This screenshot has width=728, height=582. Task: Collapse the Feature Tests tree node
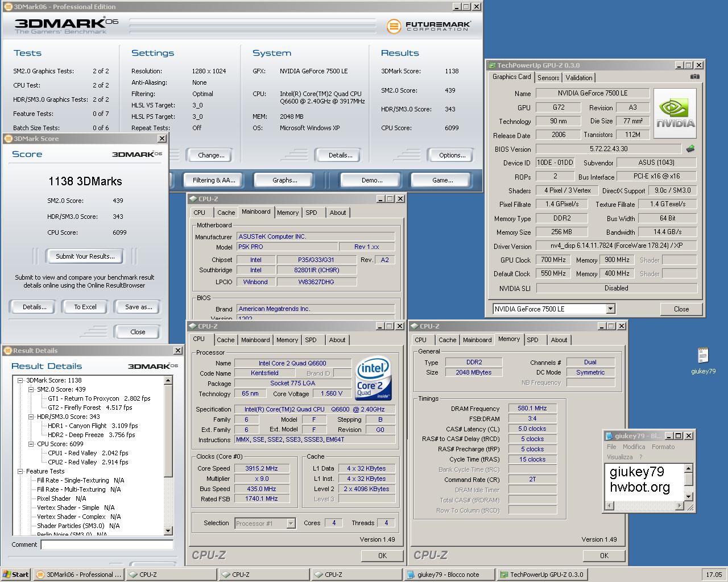[x=20, y=471]
